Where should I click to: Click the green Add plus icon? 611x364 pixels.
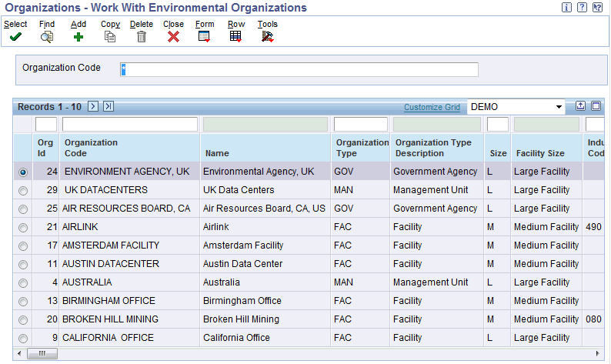tap(78, 37)
